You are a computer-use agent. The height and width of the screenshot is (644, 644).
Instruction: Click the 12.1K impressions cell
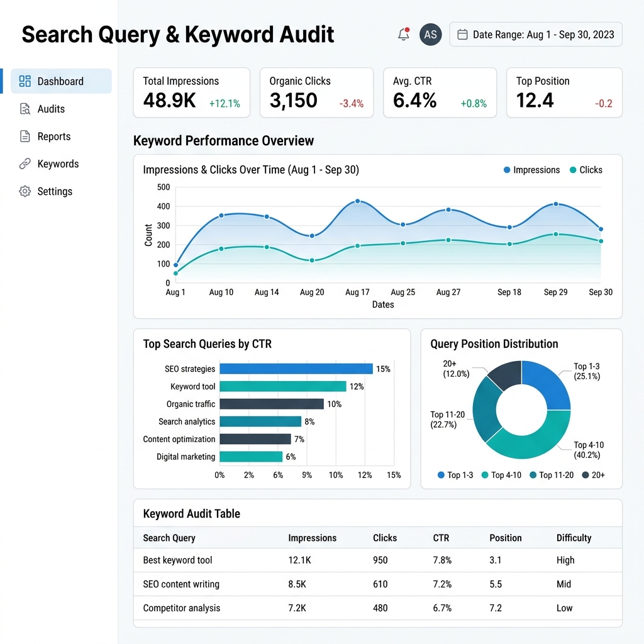coord(300,560)
